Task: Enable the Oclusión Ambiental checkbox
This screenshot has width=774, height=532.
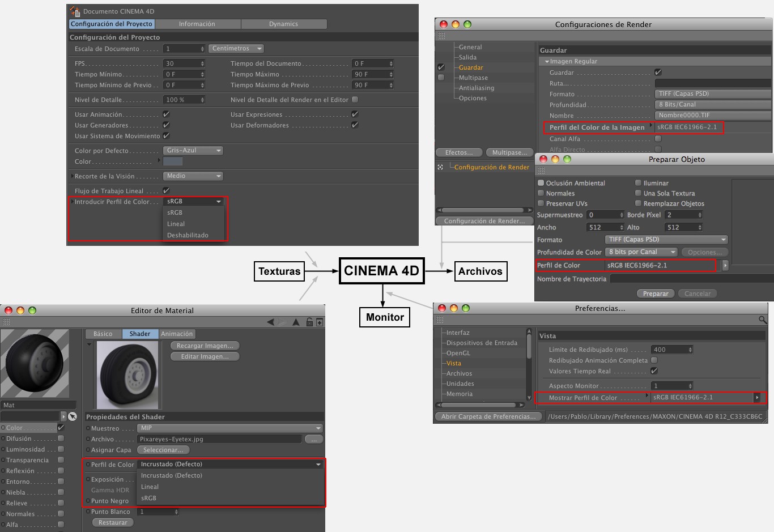Action: 541,183
